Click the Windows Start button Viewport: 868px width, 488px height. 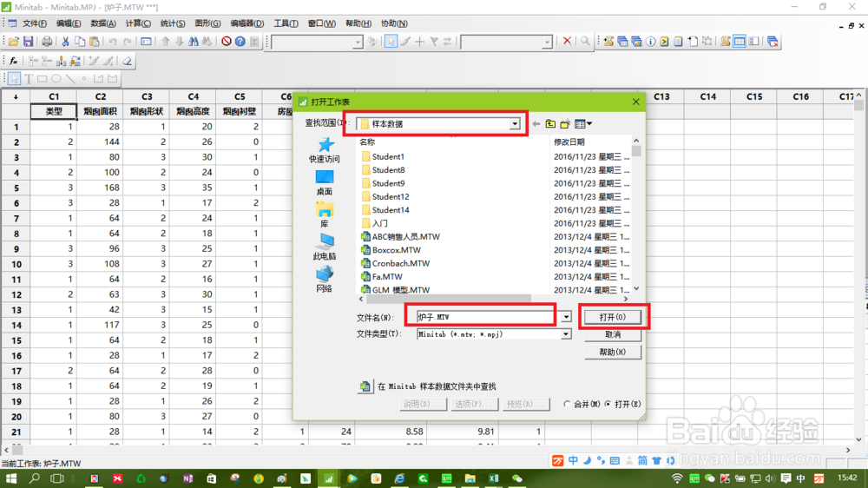(10, 478)
